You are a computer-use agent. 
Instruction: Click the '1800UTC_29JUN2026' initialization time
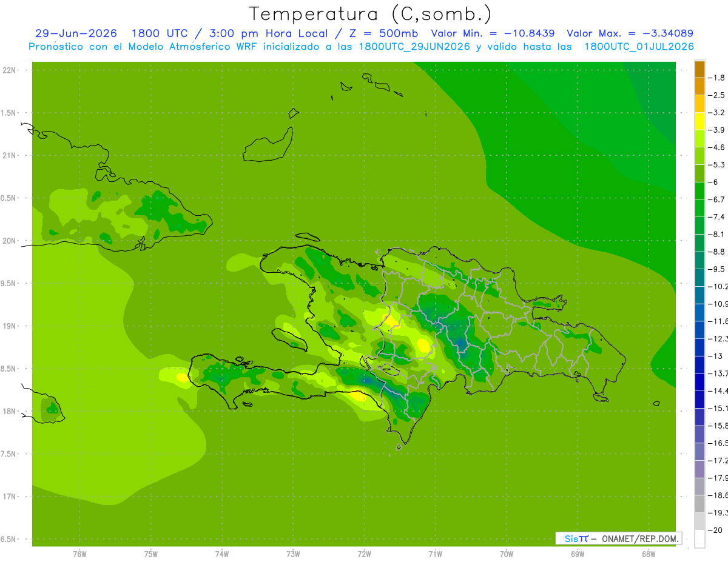[414, 47]
